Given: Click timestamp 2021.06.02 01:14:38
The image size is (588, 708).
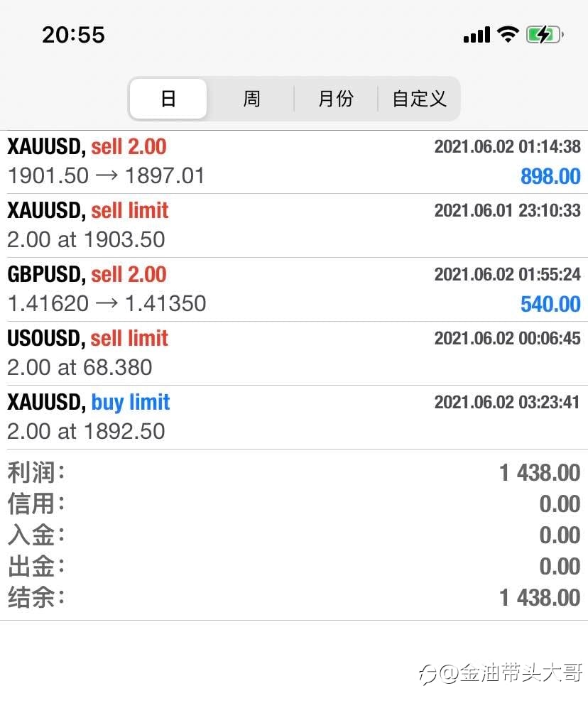Looking at the screenshot, I should pos(508,147).
